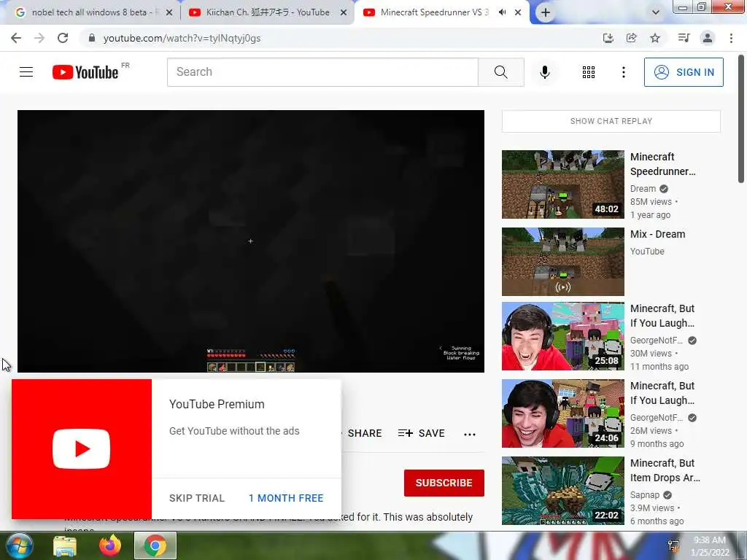Launch Firefox from the taskbar
Screen dimensions: 747x560
coord(110,545)
